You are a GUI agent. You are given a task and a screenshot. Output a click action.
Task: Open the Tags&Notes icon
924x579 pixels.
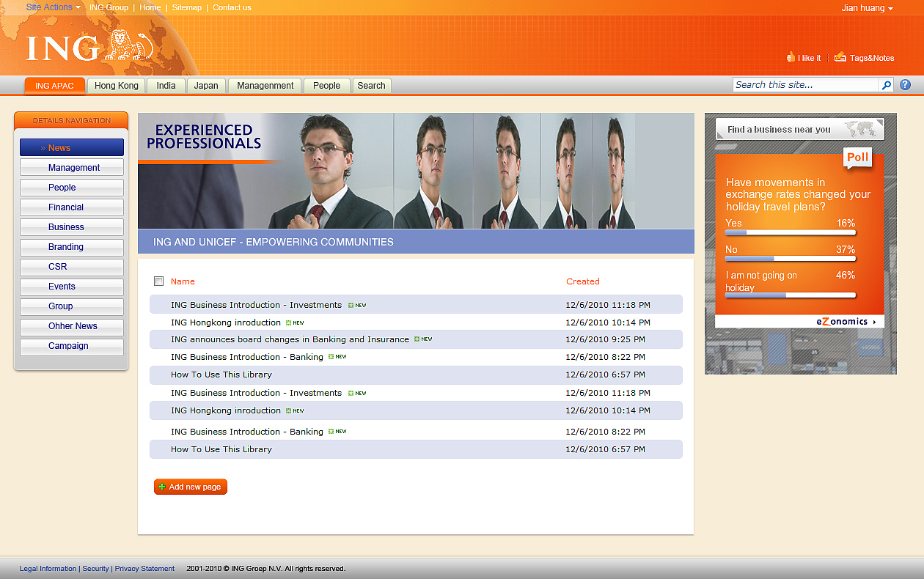click(840, 57)
